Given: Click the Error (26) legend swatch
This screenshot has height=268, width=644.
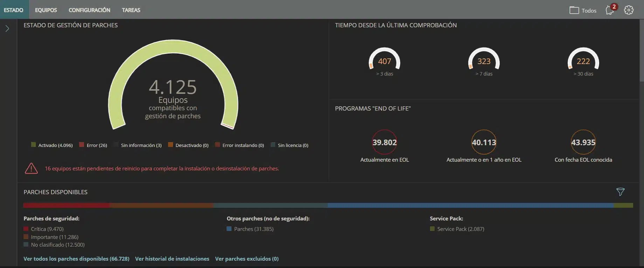Looking at the screenshot, I should coord(82,145).
